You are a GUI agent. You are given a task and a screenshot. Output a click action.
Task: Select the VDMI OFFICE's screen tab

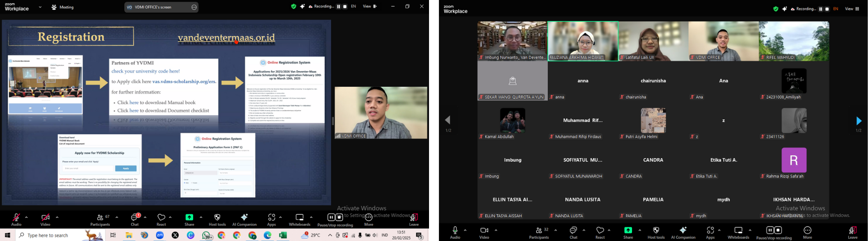click(154, 7)
